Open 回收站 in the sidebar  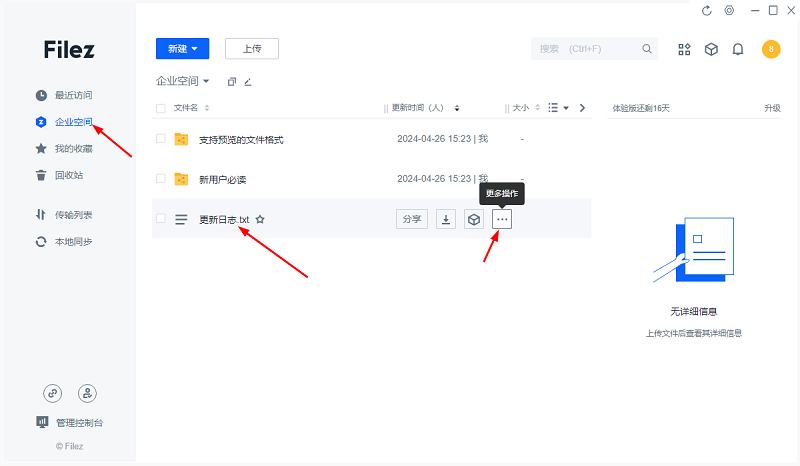59,175
